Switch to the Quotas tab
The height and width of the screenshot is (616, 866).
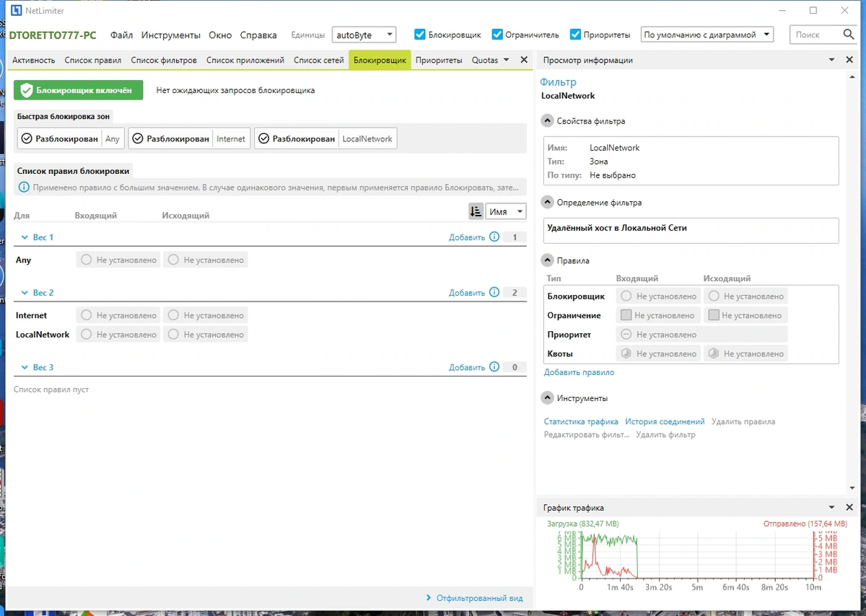tap(485, 60)
